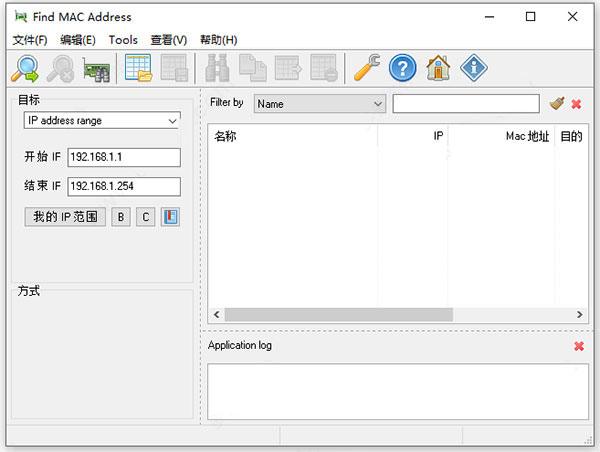Click the remove table row minus icon
The height and width of the screenshot is (452, 600).
point(324,68)
